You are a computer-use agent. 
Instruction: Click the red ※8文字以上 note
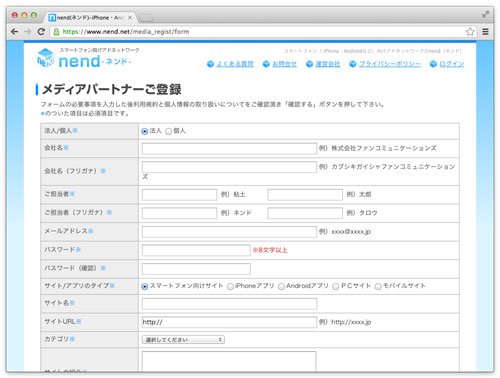(x=270, y=250)
